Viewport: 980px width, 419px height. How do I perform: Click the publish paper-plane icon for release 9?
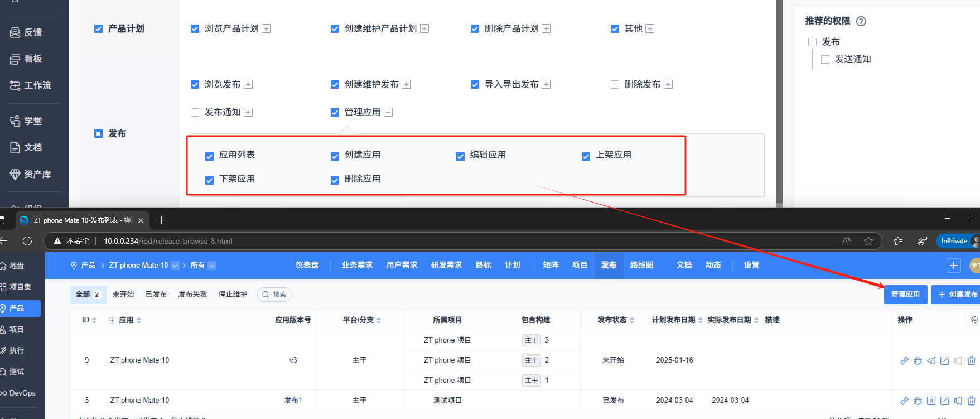pos(931,360)
